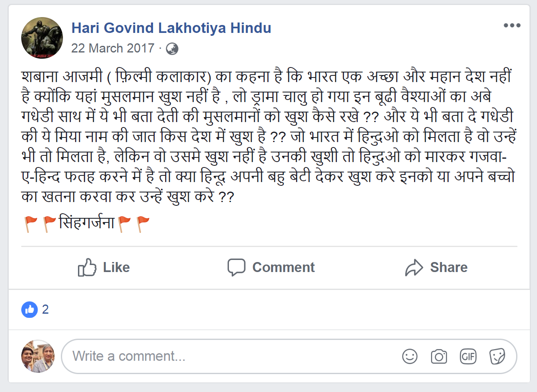Viewport: 537px width, 392px height.
Task: Click the blue like reaction badge
Action: click(x=30, y=310)
